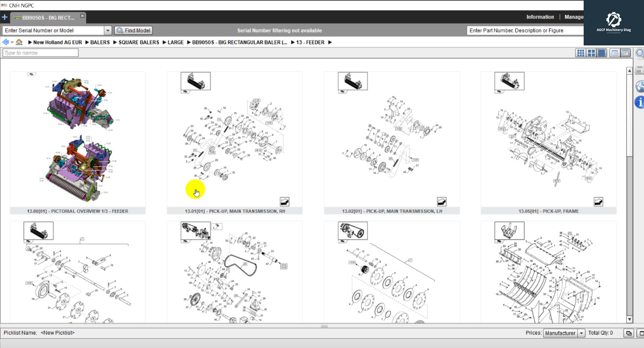Click the blue information icon in the sidebar
Image resolution: width=644 pixels, height=348 pixels.
click(x=639, y=102)
